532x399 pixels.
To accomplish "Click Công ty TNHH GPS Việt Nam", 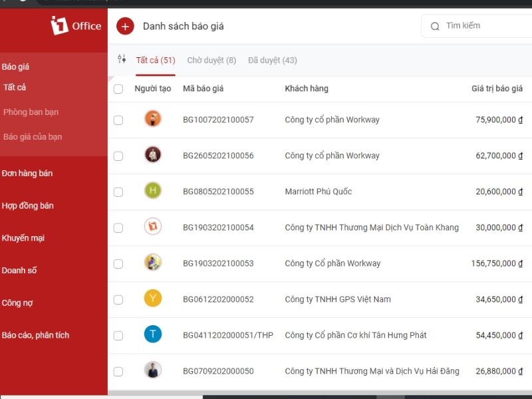I will click(338, 300).
